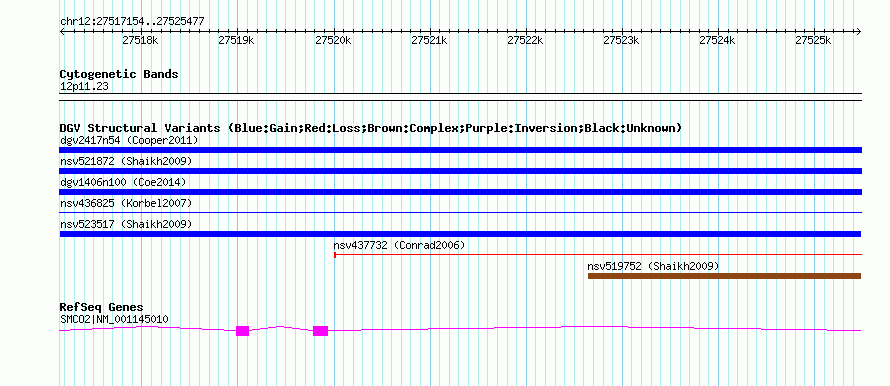This screenshot has height=386, width=890.
Task: Select the nsv521872 (Shaikh2009) variant bar
Action: [460, 171]
